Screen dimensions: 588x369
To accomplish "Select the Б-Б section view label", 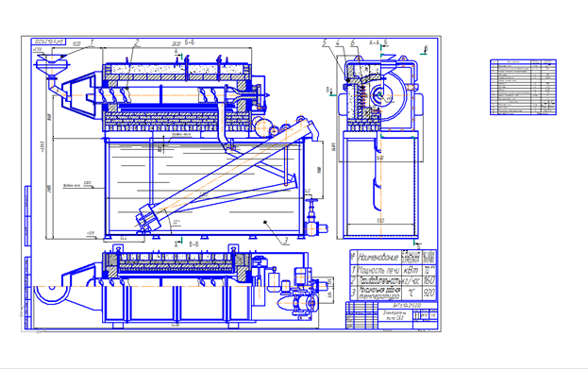I will pos(190,42).
